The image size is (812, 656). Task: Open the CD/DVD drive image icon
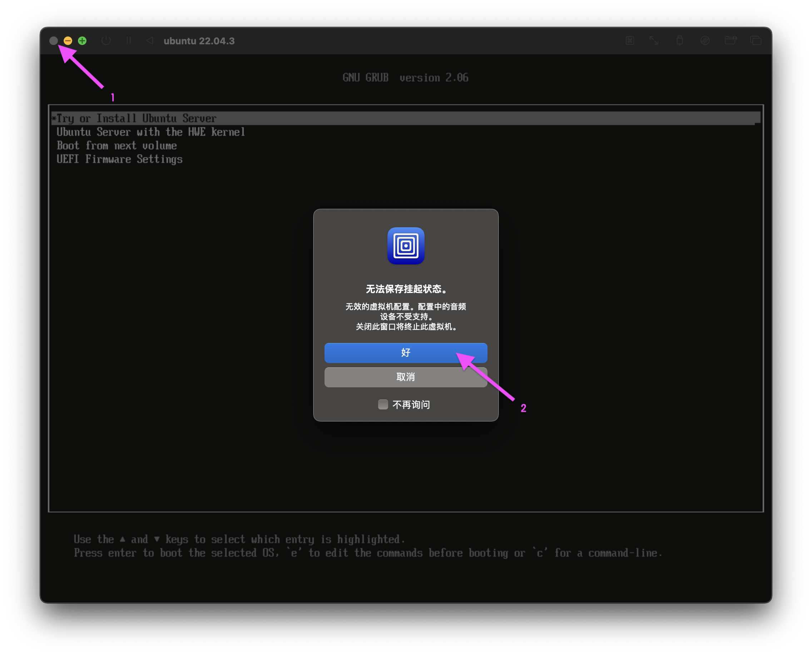tap(705, 40)
